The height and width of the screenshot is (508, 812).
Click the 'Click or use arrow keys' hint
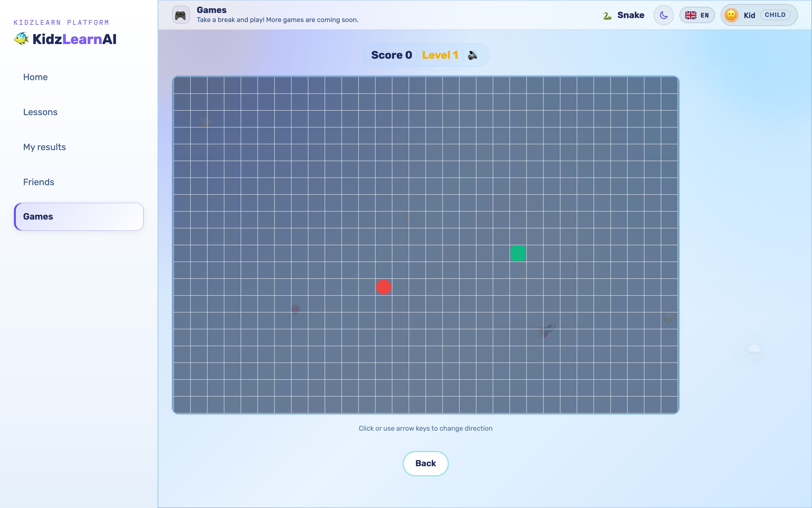click(x=425, y=428)
